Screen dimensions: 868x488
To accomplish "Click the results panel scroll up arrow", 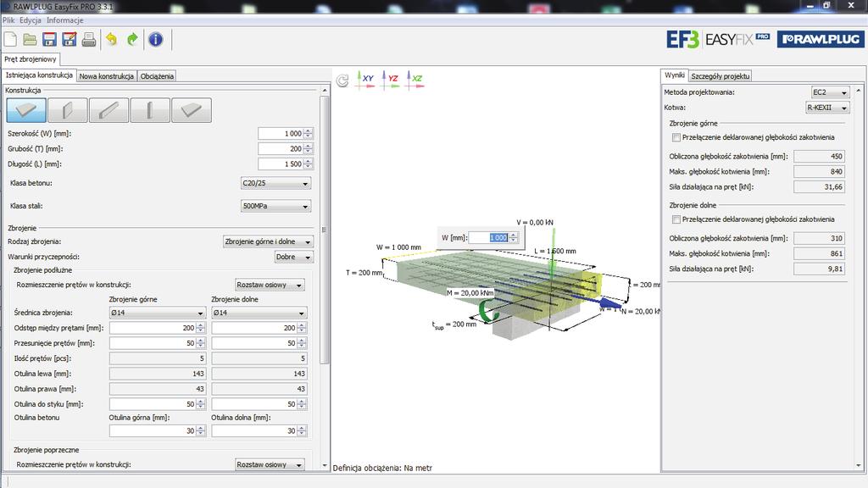I will pos(859,90).
